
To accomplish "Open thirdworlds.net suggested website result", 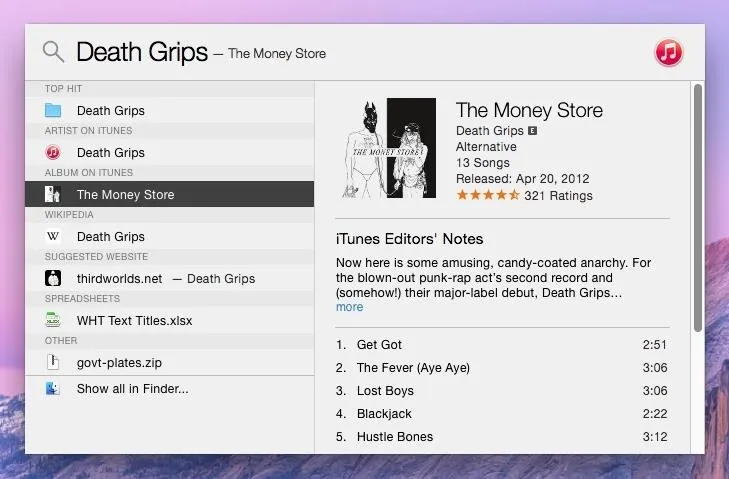I will (170, 278).
